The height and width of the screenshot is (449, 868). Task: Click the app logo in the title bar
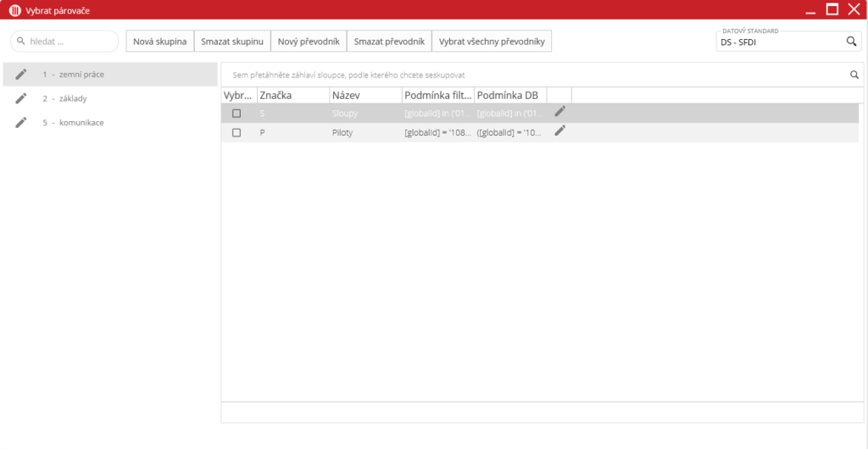click(14, 10)
